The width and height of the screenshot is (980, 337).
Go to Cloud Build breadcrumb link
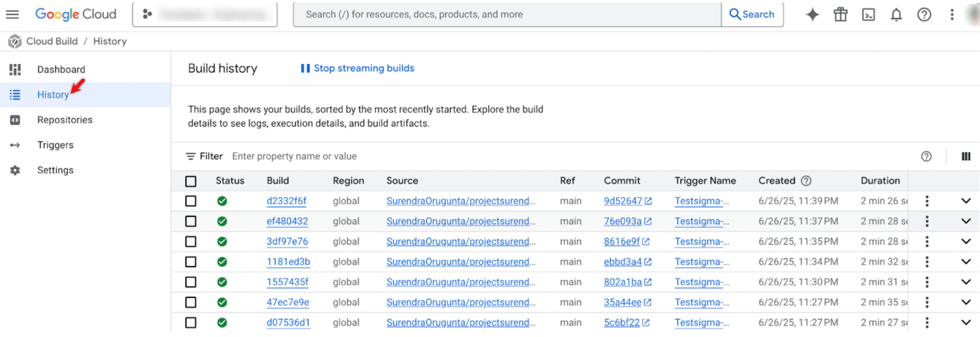click(52, 41)
